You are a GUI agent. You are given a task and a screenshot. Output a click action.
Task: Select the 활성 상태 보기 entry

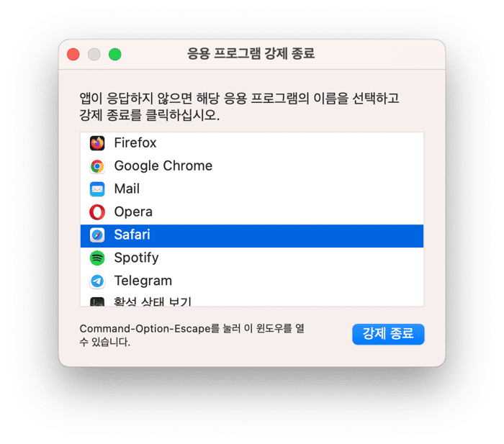pyautogui.click(x=252, y=300)
